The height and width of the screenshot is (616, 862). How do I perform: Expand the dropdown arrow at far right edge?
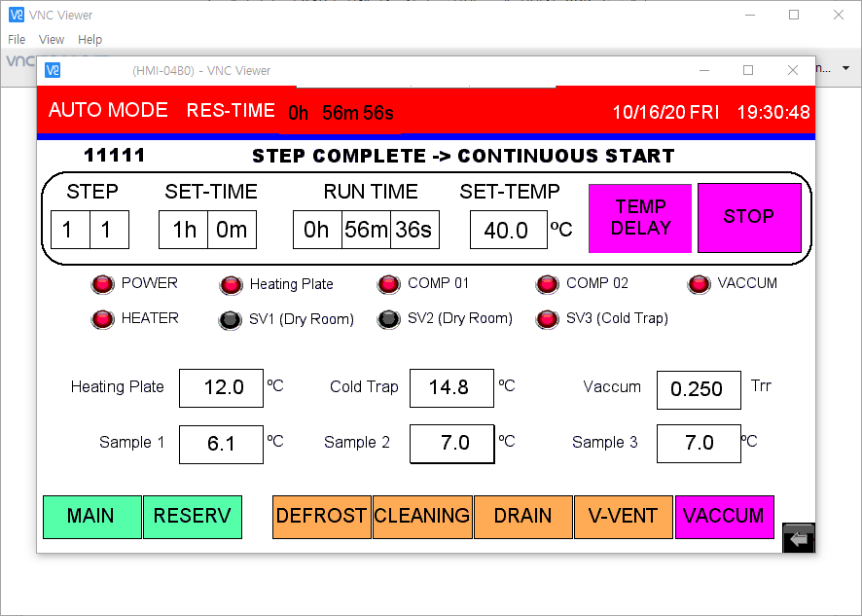click(x=845, y=68)
